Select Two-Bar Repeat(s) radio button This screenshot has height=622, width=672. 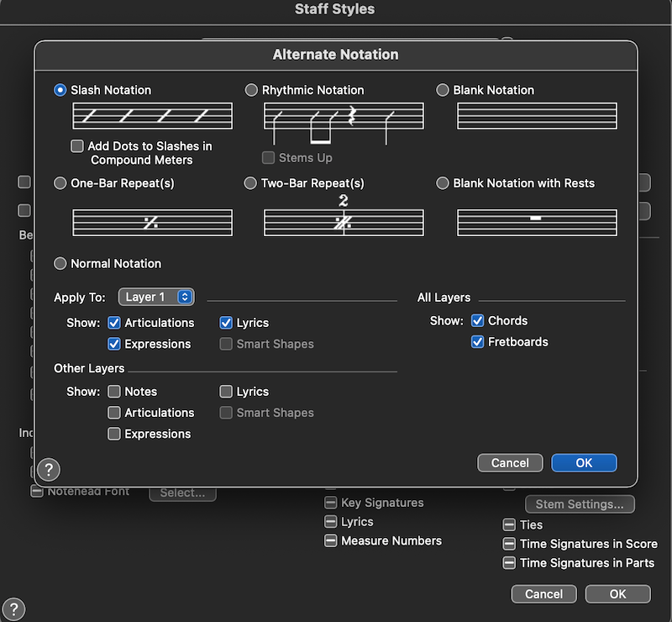pos(251,183)
